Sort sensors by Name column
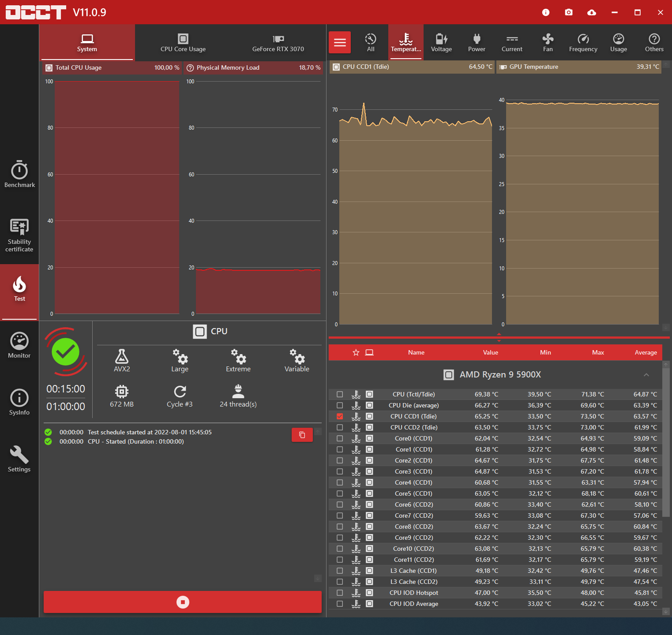This screenshot has width=672, height=635. pos(416,352)
